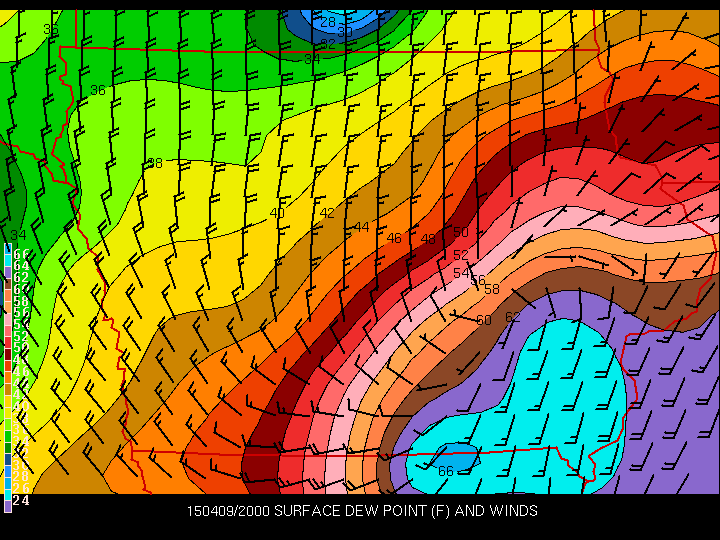Select the cyan legend swatch for 64
The width and height of the screenshot is (720, 540).
pyautogui.click(x=8, y=260)
